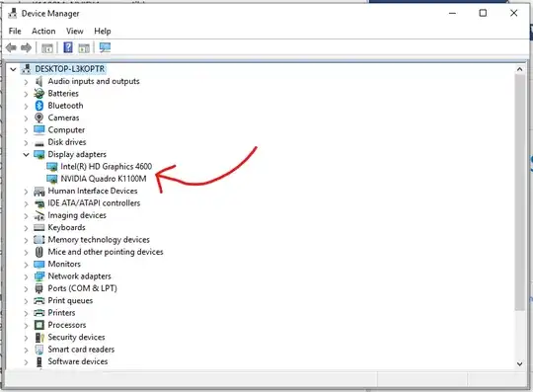Screen dimensions: 533x392
Task: Click the Mice and other pointing devices icon
Action: click(x=39, y=252)
